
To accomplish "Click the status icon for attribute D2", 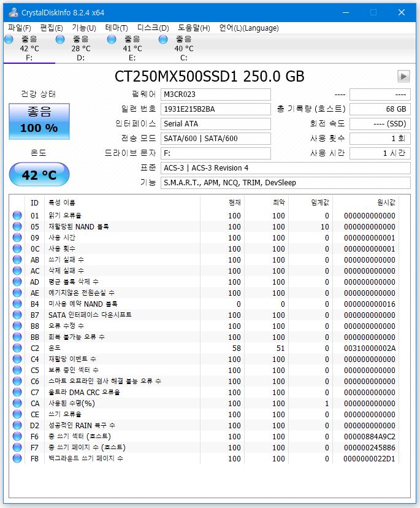I will 17,425.
